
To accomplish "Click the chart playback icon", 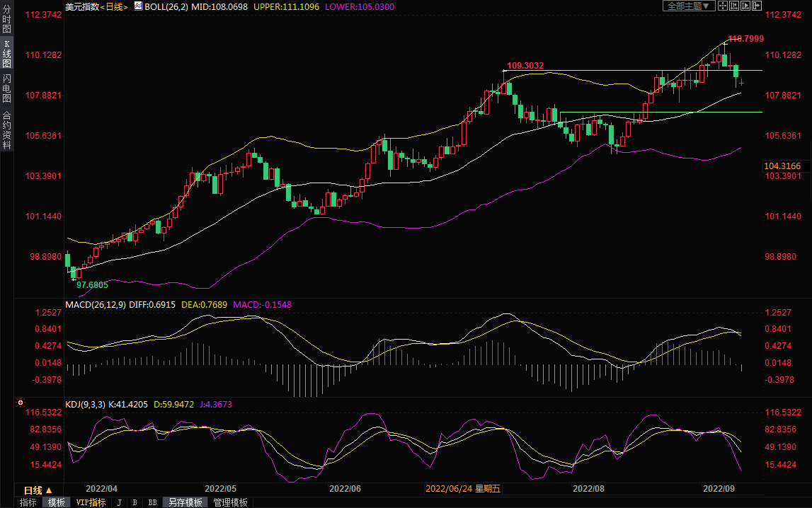I will point(745,6).
